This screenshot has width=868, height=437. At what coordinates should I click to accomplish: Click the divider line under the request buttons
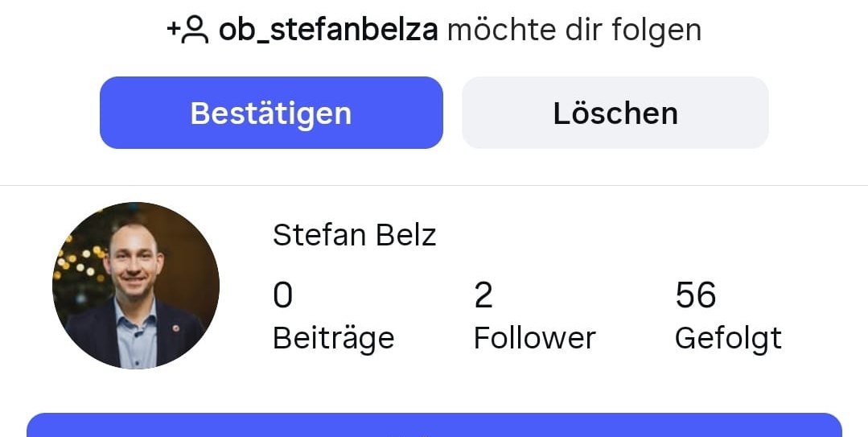coord(434,186)
